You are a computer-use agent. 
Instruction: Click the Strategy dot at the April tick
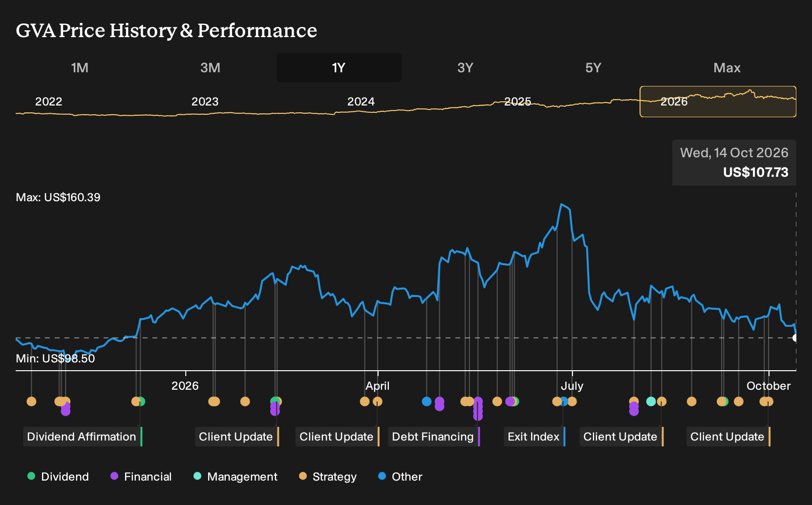(378, 401)
